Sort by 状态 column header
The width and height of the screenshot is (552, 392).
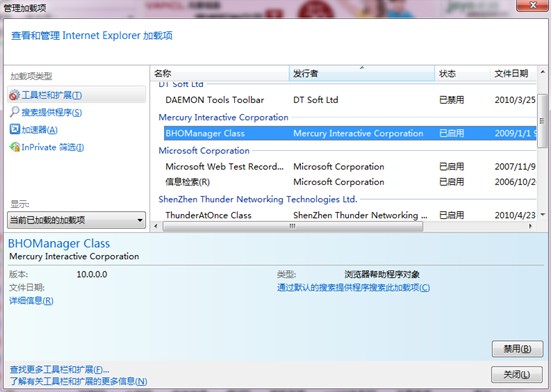pyautogui.click(x=462, y=73)
